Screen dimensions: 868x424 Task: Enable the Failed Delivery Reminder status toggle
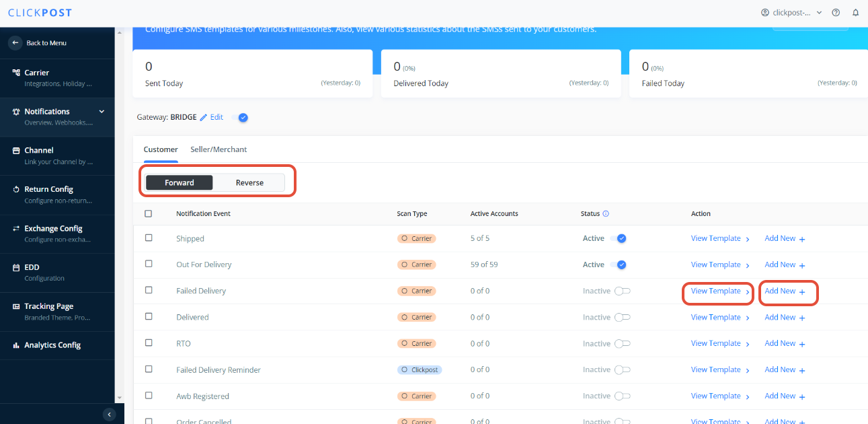623,369
